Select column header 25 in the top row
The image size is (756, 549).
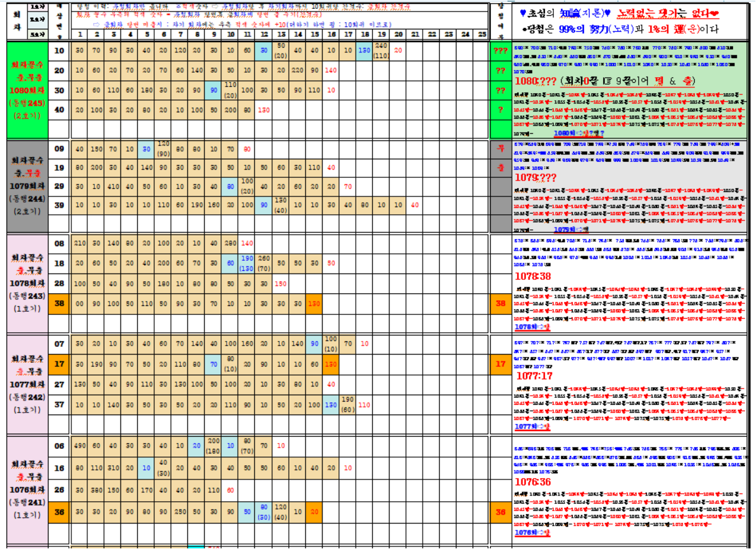point(481,34)
